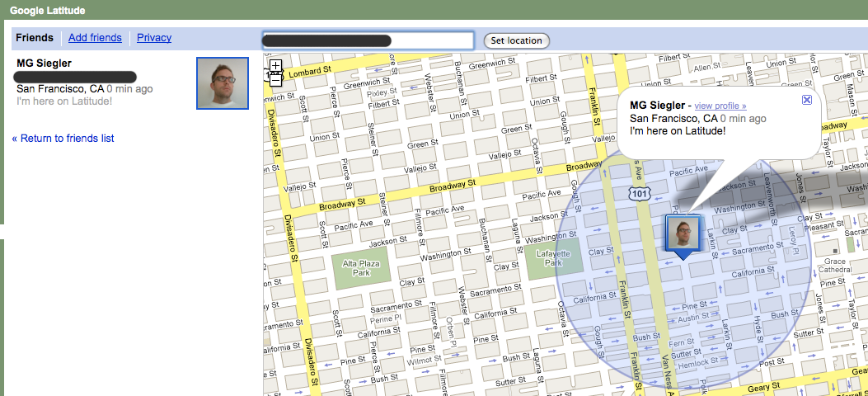Viewport: 868px width, 396px height.
Task: Click the Grace Cathedral label
Action: (833, 266)
